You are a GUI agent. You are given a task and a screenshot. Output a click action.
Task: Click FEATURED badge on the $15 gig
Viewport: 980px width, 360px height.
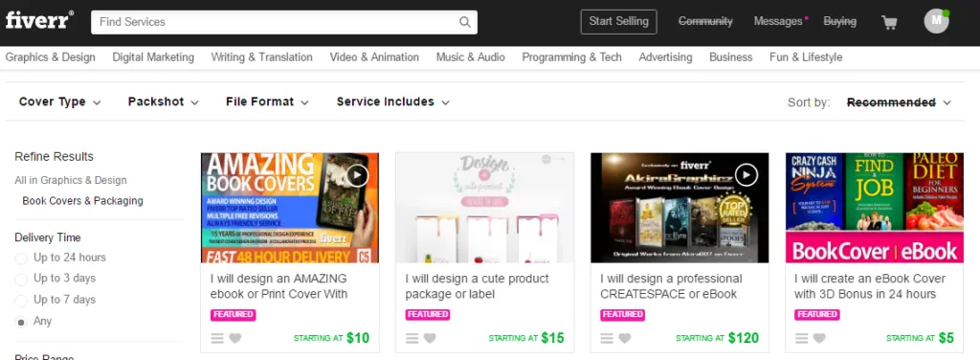tap(428, 314)
